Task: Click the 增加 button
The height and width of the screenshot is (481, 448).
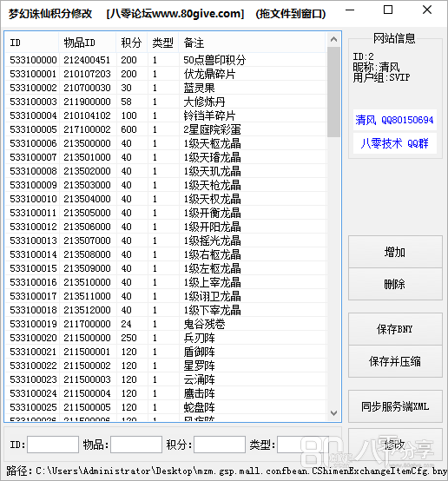Action: 395,252
